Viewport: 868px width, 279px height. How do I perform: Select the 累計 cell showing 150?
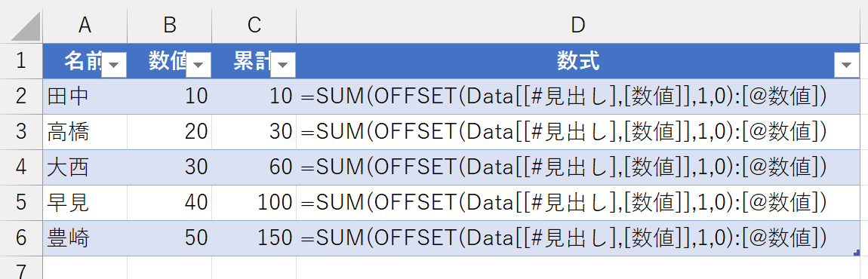pos(254,238)
